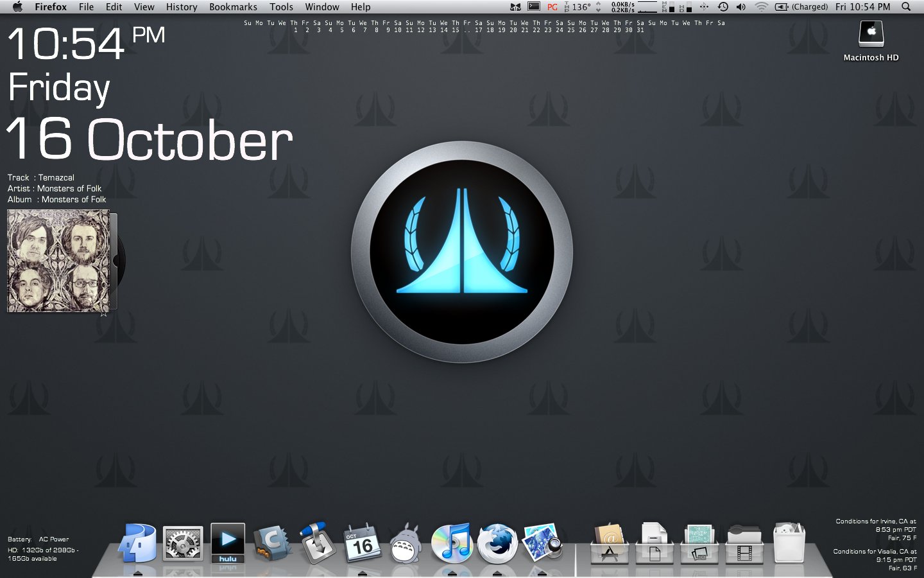Click the butterfly-shaped menu bar icon
The width and height of the screenshot is (924, 578).
[x=515, y=7]
